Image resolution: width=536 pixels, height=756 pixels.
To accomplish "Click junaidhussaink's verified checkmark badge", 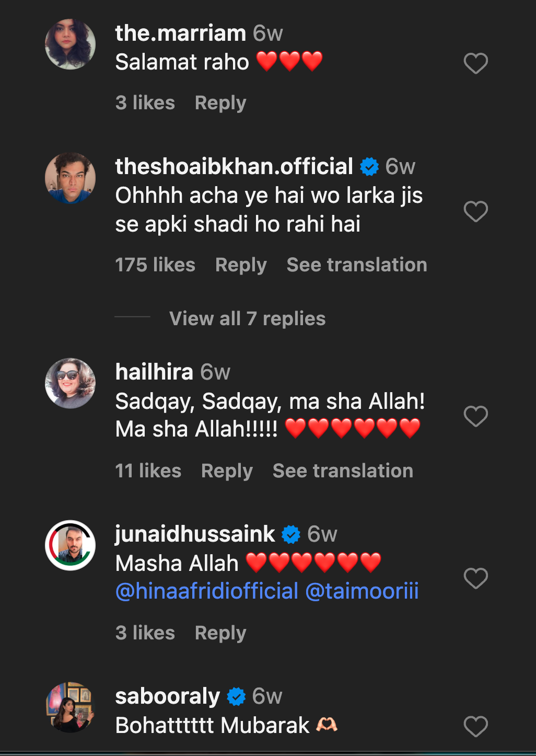I will pyautogui.click(x=290, y=534).
